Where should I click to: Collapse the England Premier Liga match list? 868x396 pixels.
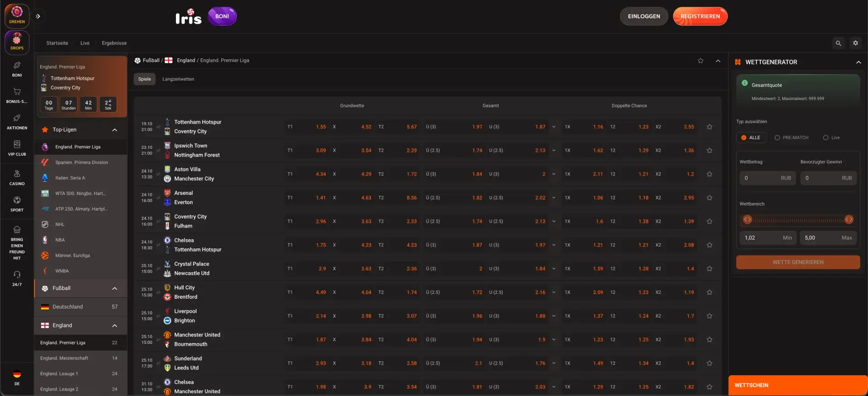tap(718, 61)
